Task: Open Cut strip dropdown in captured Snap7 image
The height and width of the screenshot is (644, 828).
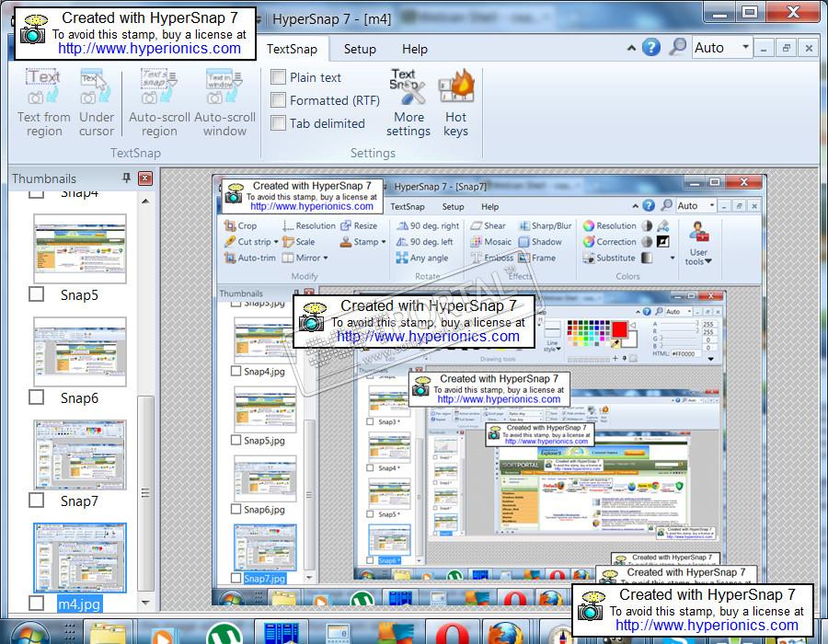Action: (x=276, y=242)
